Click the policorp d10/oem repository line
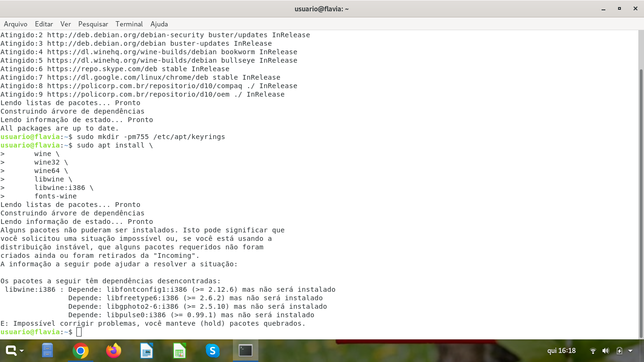 pos(142,94)
